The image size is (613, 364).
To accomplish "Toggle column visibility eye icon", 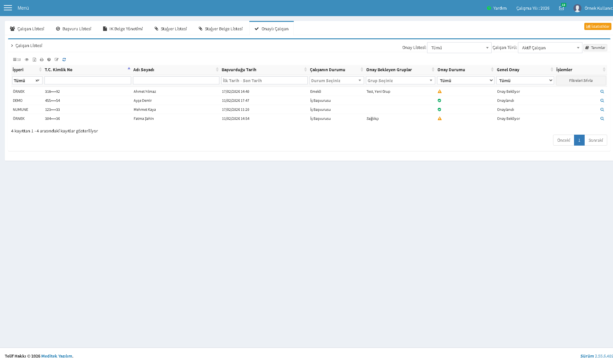I will (x=27, y=60).
